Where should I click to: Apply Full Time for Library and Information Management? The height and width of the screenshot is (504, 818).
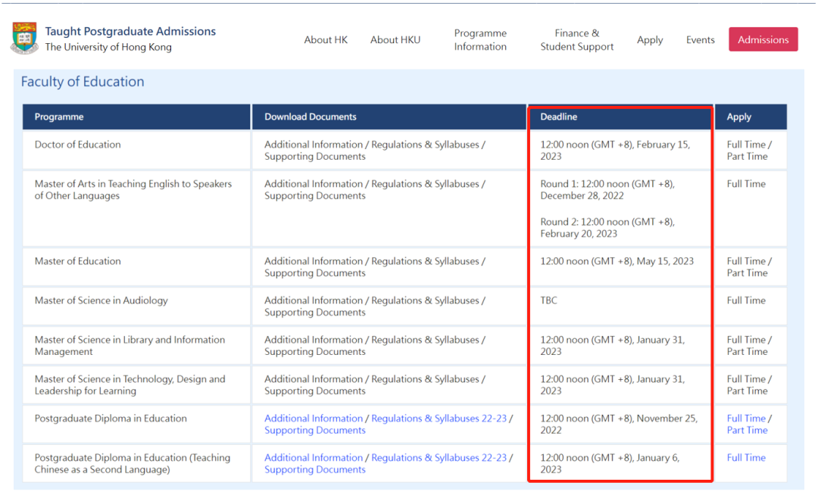pos(747,339)
